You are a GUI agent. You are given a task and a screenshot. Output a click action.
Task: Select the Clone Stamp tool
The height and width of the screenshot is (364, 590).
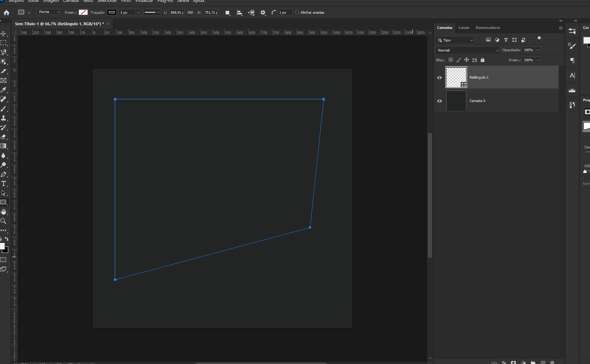tap(4, 118)
